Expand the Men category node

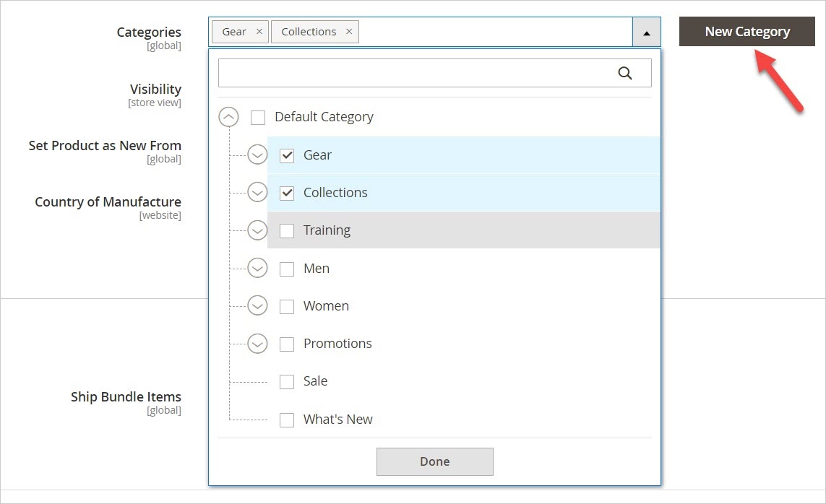(x=257, y=268)
